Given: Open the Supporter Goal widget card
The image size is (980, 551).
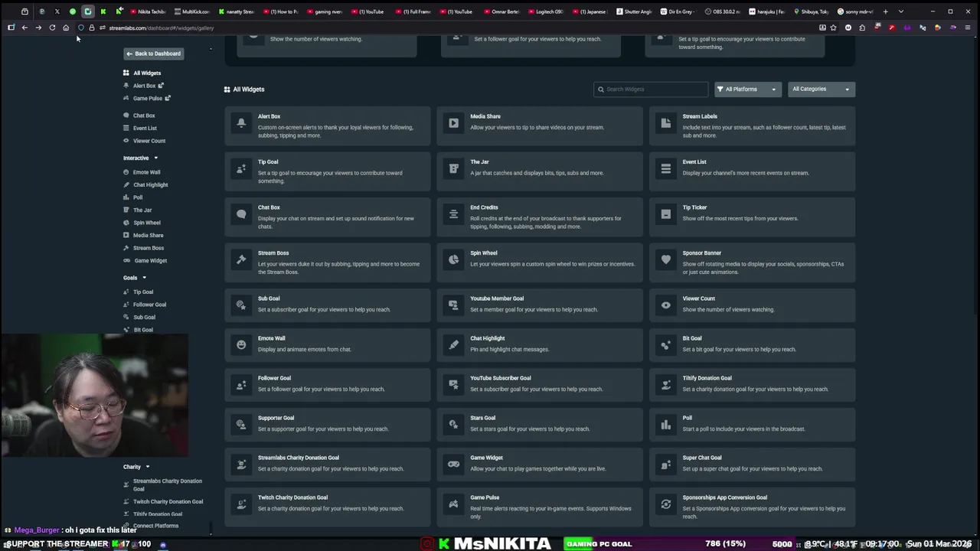Looking at the screenshot, I should point(328,424).
